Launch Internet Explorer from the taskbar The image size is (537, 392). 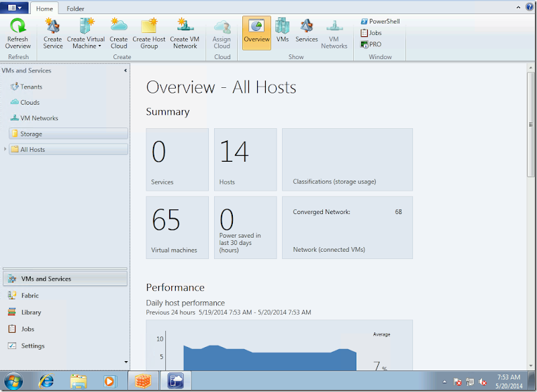pos(46,381)
